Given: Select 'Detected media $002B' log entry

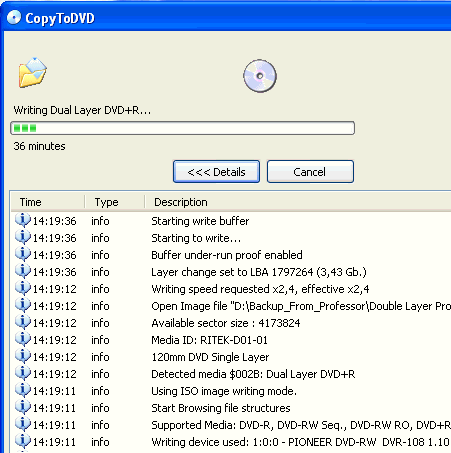Looking at the screenshot, I should coord(253,374).
